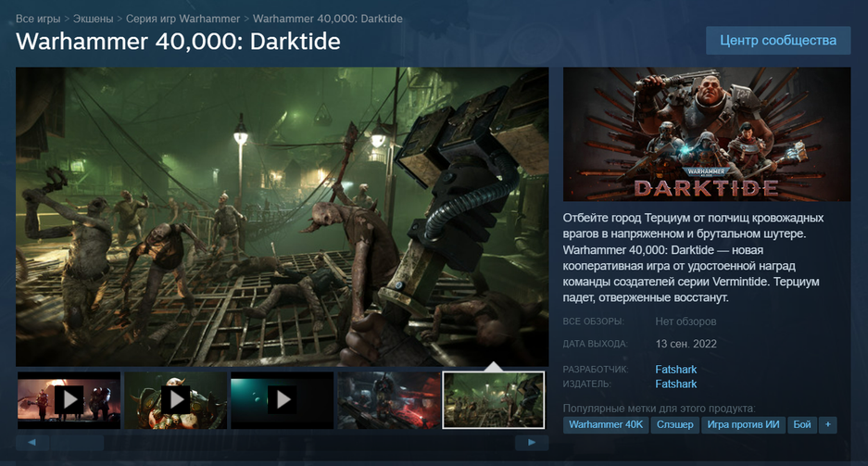
Task: Click the release date "13 сен. 2022"
Action: 686,344
